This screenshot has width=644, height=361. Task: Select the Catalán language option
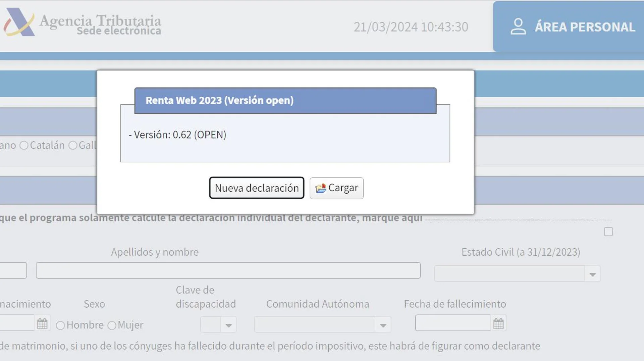tap(24, 145)
